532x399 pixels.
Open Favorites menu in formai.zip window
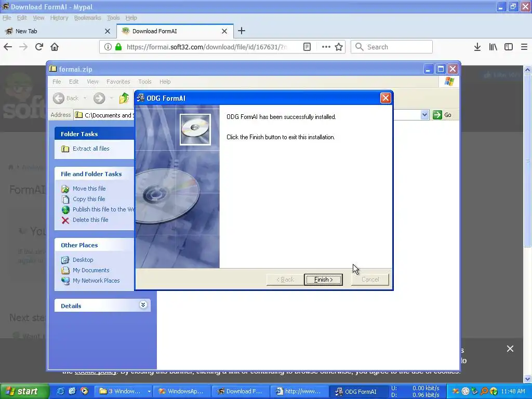pyautogui.click(x=118, y=82)
